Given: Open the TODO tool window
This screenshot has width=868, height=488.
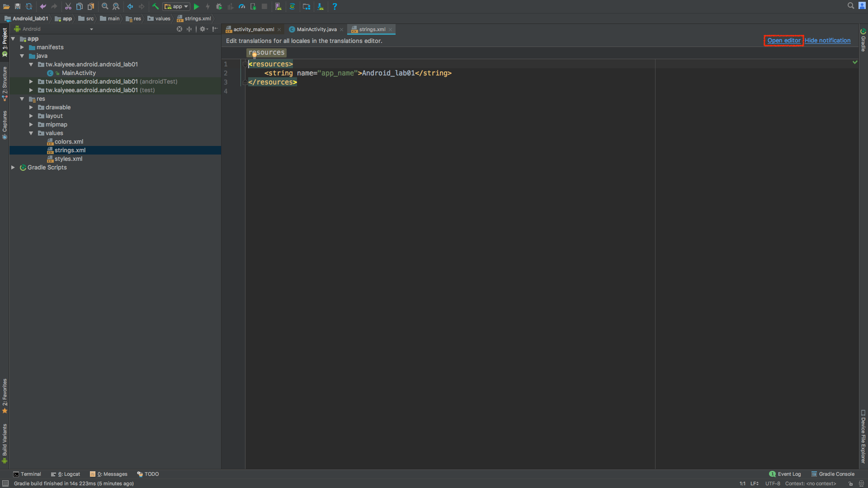Looking at the screenshot, I should (148, 474).
